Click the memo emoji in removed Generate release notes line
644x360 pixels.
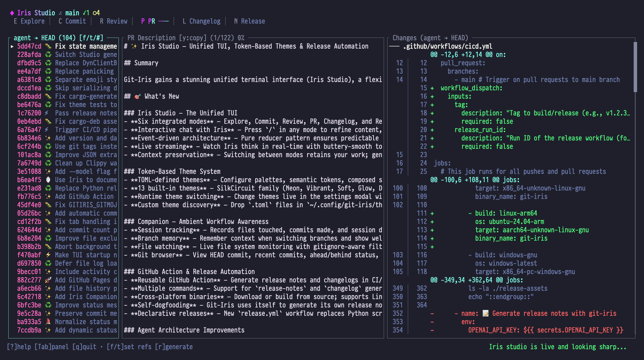(485, 313)
